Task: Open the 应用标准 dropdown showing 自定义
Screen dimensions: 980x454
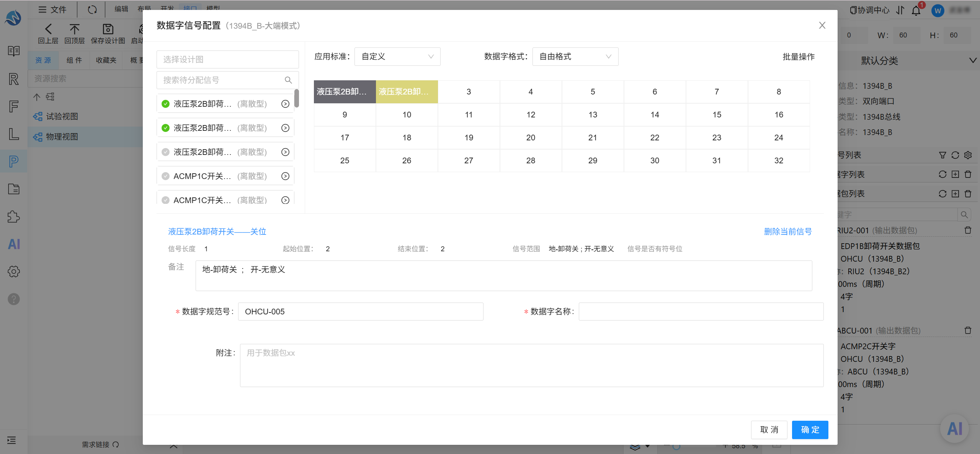Action: [397, 57]
